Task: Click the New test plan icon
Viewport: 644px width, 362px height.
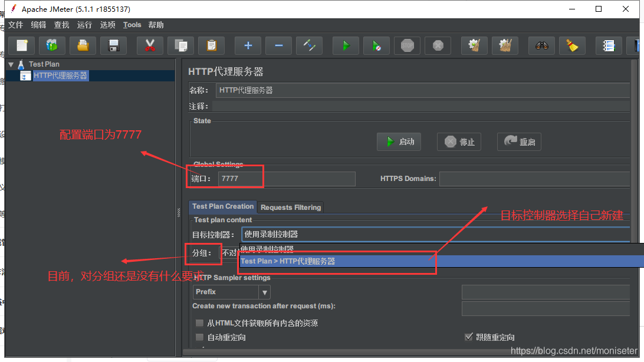Action: click(x=22, y=45)
